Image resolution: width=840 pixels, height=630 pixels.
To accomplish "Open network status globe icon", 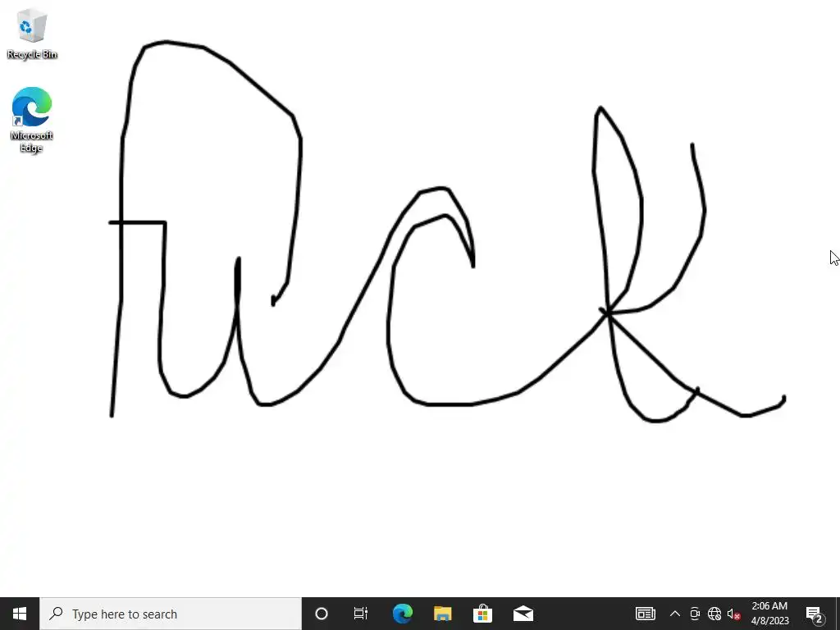I will point(714,614).
